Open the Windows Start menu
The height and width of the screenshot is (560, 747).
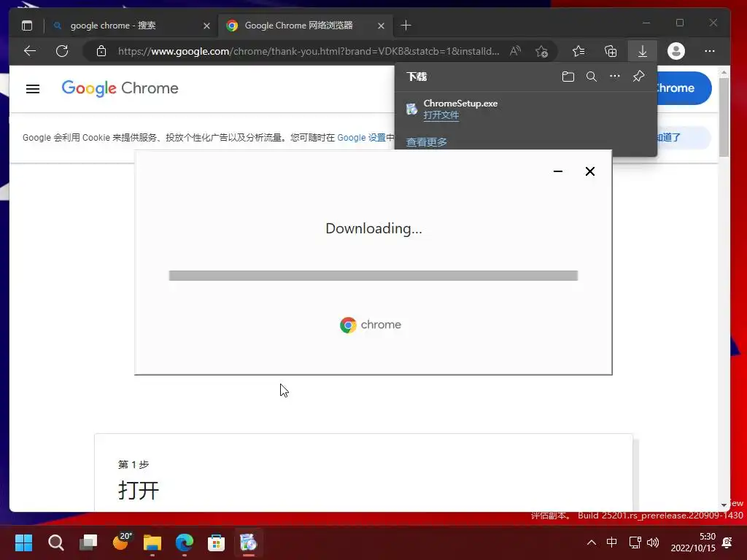pyautogui.click(x=23, y=542)
